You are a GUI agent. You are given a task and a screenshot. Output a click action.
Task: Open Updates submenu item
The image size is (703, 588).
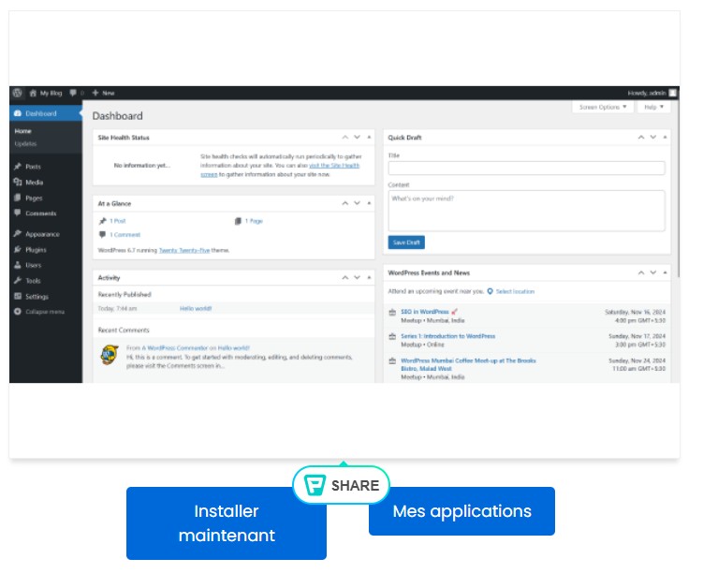(x=25, y=144)
